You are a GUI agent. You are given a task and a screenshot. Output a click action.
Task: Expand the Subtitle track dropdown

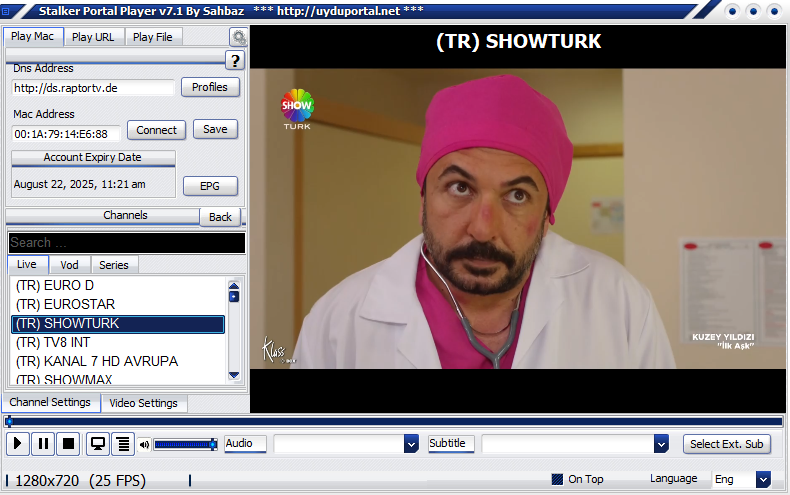[x=661, y=444]
